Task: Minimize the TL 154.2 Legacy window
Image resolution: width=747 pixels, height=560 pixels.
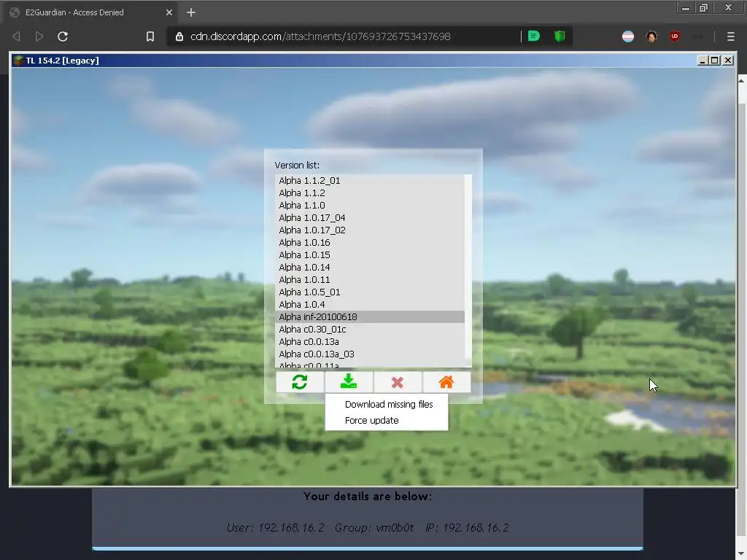Action: click(703, 61)
